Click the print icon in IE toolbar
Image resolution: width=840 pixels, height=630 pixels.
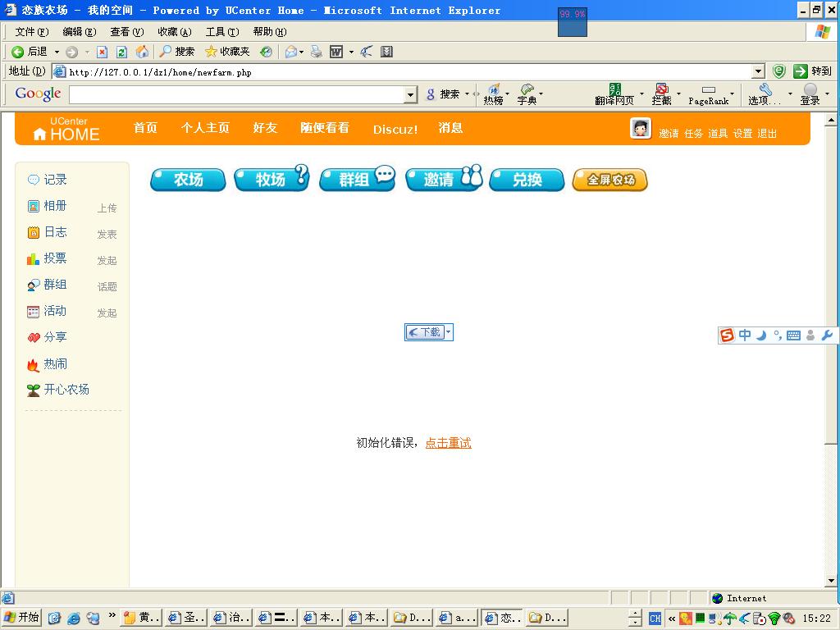point(316,52)
